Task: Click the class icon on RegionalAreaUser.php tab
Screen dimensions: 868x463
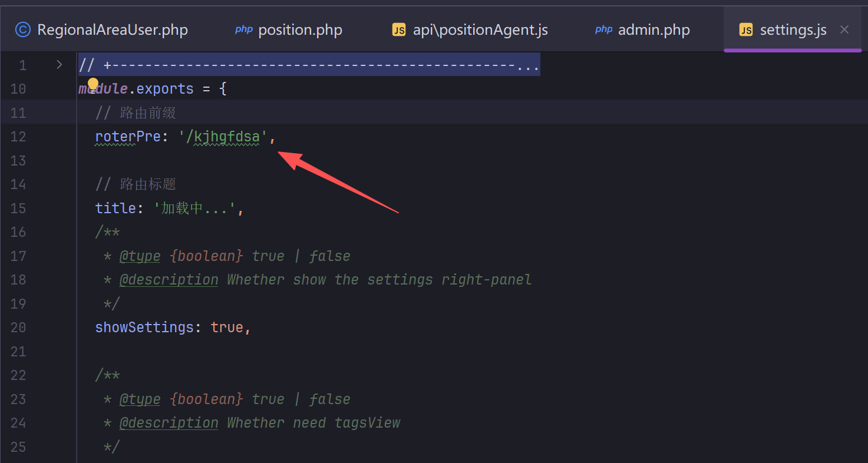Action: click(x=22, y=29)
